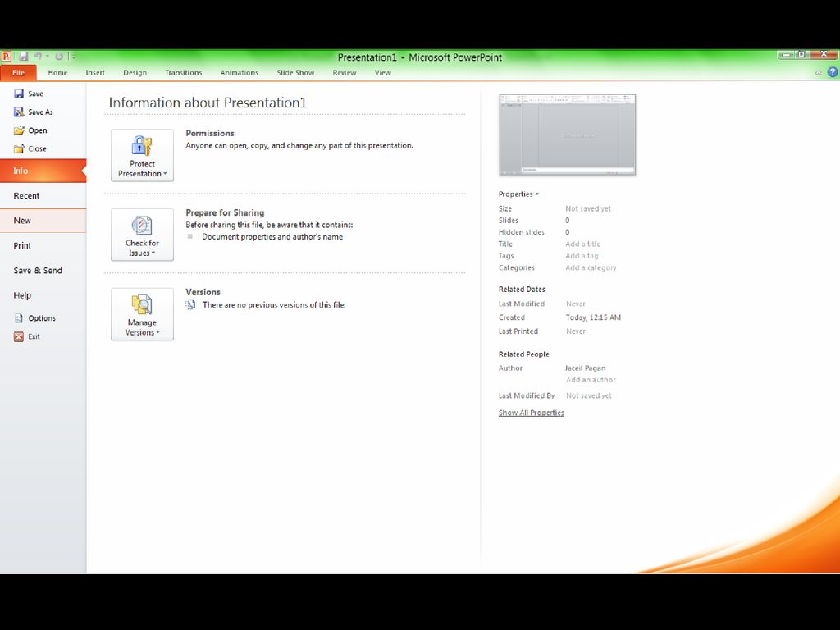Switch to the Design tab
The width and height of the screenshot is (840, 630).
coord(135,72)
